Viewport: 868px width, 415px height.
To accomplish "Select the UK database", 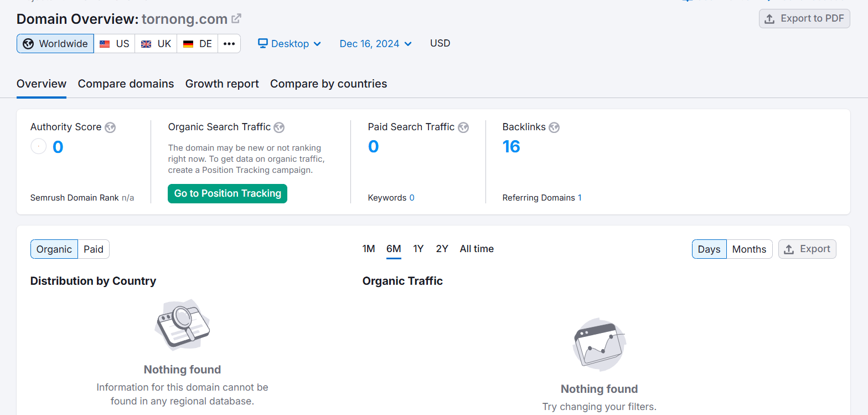I will tap(156, 44).
